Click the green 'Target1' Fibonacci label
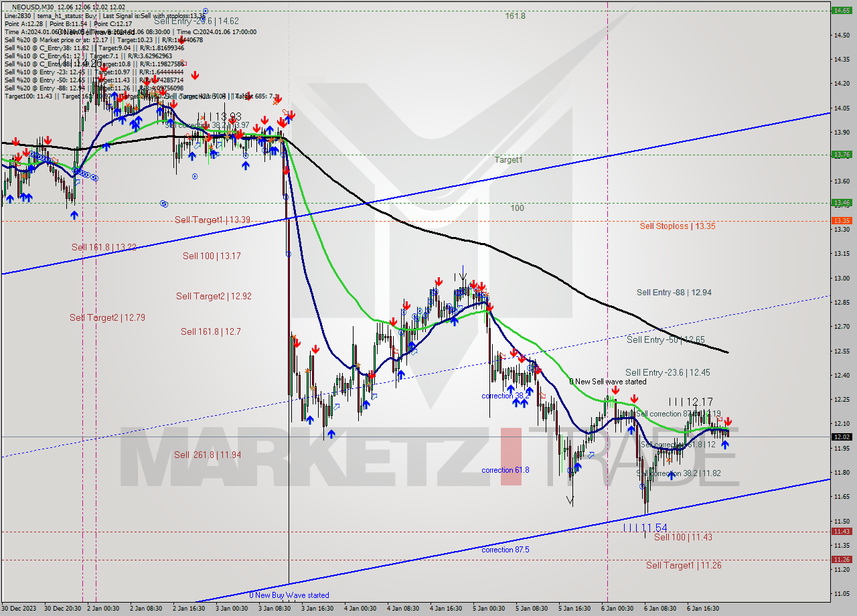 (x=508, y=160)
